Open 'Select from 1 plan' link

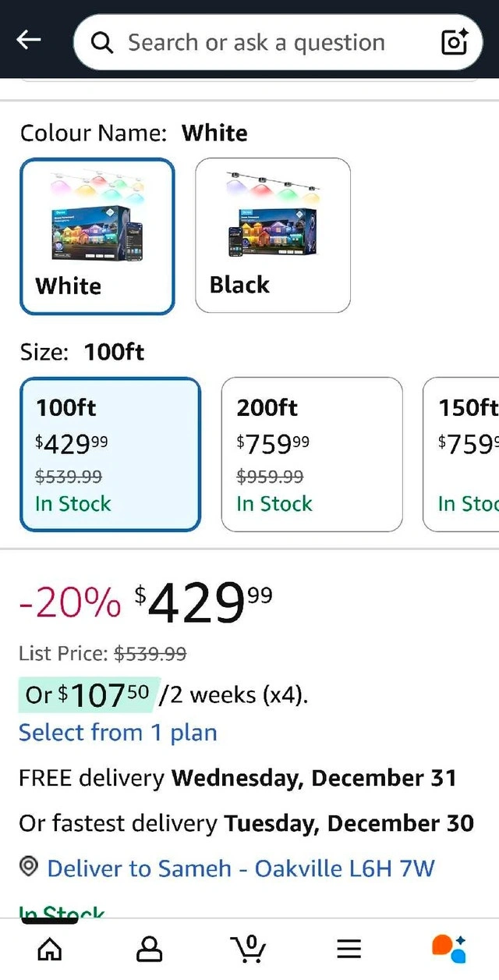click(x=118, y=733)
